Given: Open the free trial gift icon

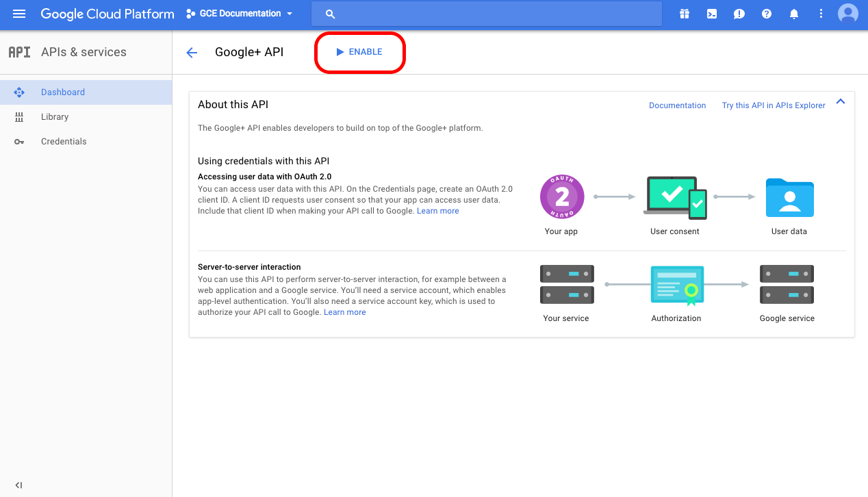Looking at the screenshot, I should point(685,14).
